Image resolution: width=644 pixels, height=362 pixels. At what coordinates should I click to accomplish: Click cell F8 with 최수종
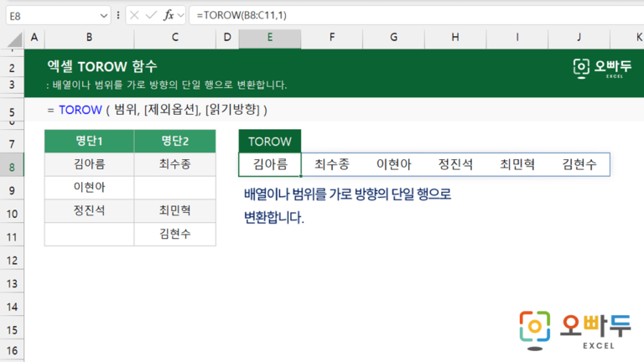332,164
